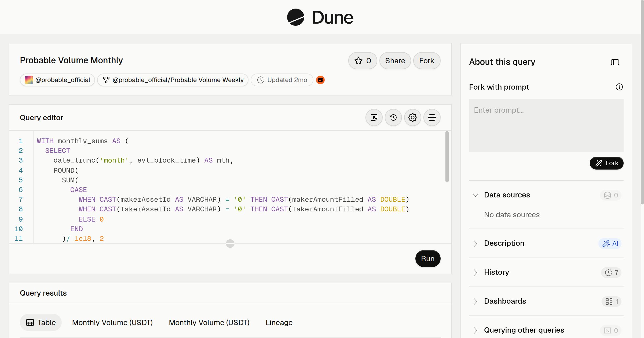Click the page vertical scrollbar
Screen dimensions: 644x338
click(x=642, y=102)
